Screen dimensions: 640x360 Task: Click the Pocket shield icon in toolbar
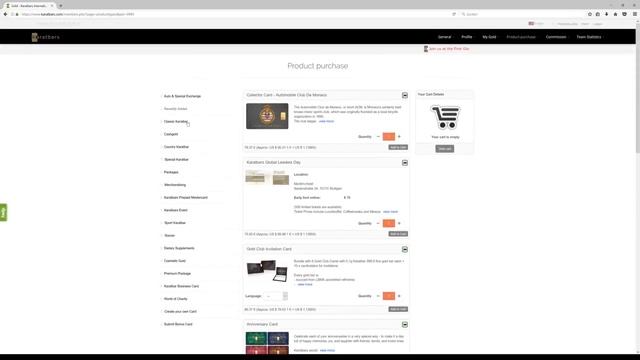624,14
